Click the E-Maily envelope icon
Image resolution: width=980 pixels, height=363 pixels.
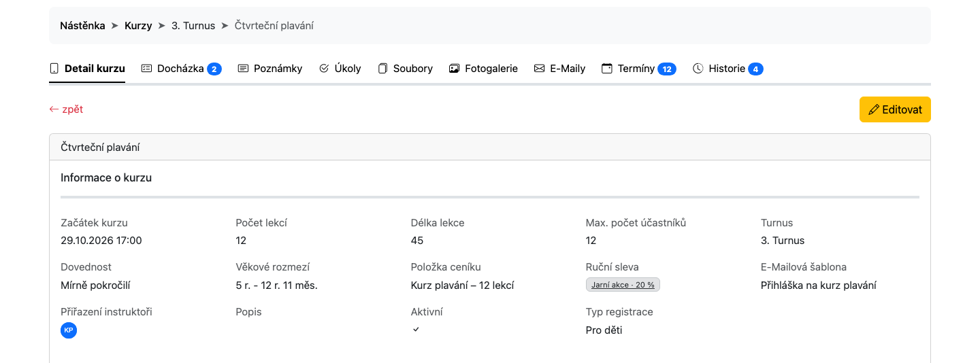click(540, 69)
